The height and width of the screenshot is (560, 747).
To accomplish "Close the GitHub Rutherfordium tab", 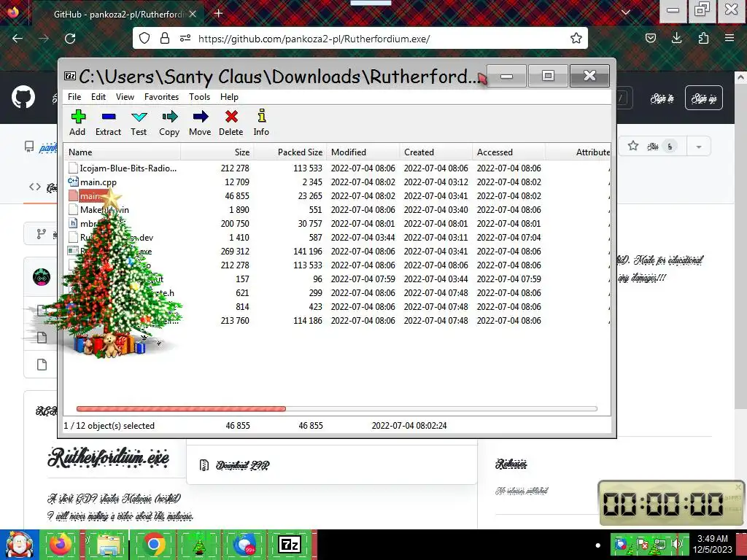I will [193, 15].
